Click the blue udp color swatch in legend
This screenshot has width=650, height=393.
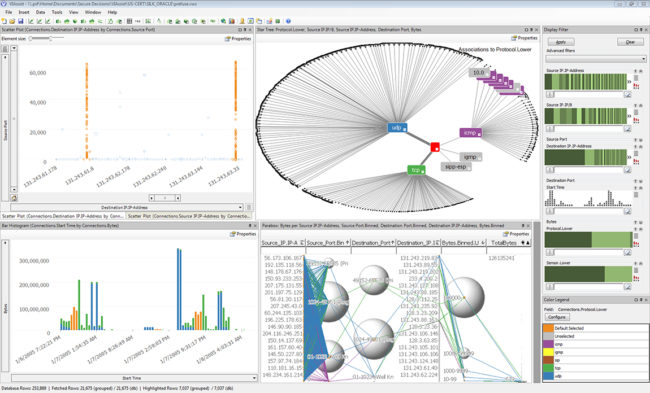click(x=548, y=376)
